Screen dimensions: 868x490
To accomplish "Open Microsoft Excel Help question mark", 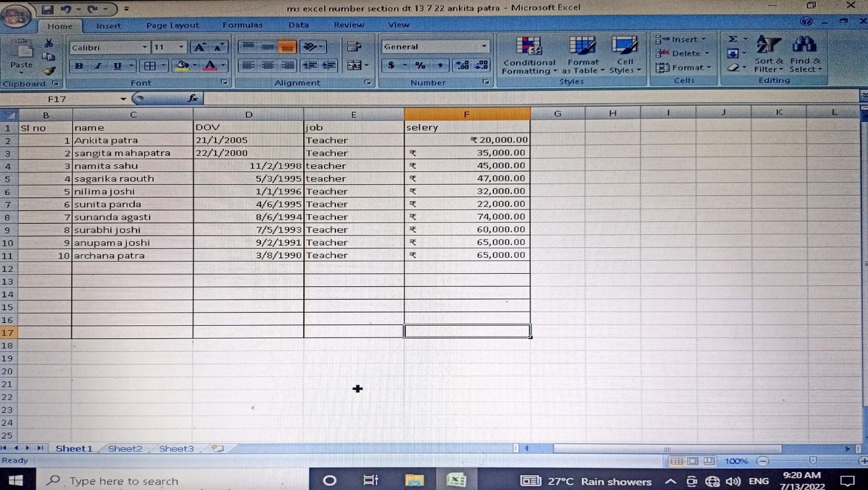I will 807,21.
